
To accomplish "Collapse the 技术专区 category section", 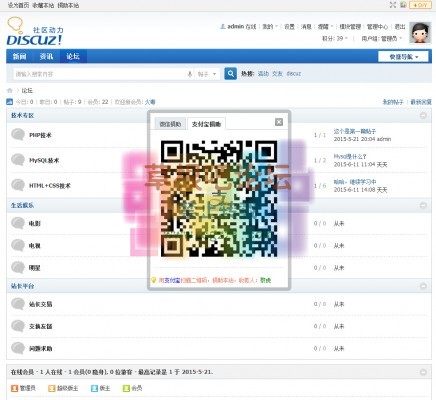I will pos(423,115).
